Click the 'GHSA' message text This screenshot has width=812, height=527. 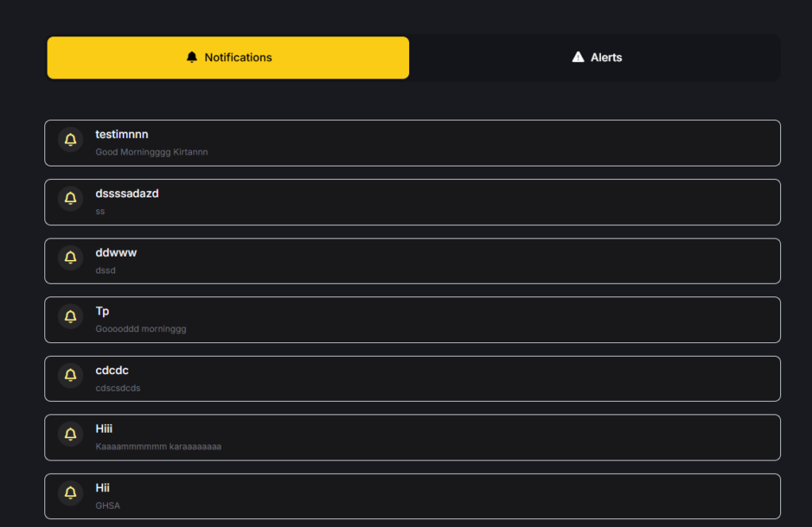(108, 505)
